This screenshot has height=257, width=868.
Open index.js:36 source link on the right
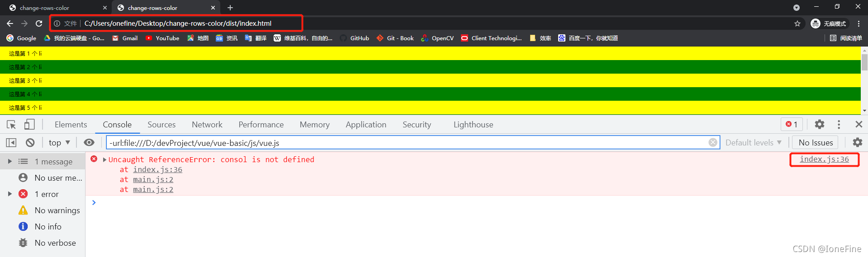824,159
